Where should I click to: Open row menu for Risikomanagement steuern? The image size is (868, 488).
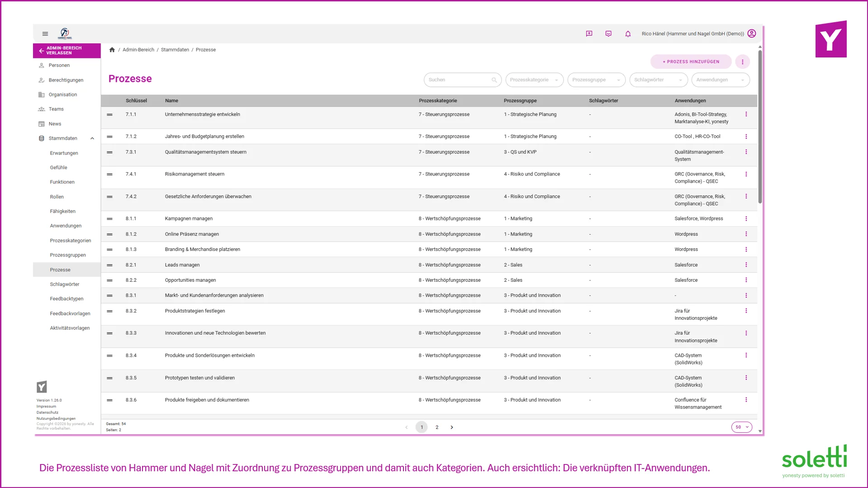[746, 174]
